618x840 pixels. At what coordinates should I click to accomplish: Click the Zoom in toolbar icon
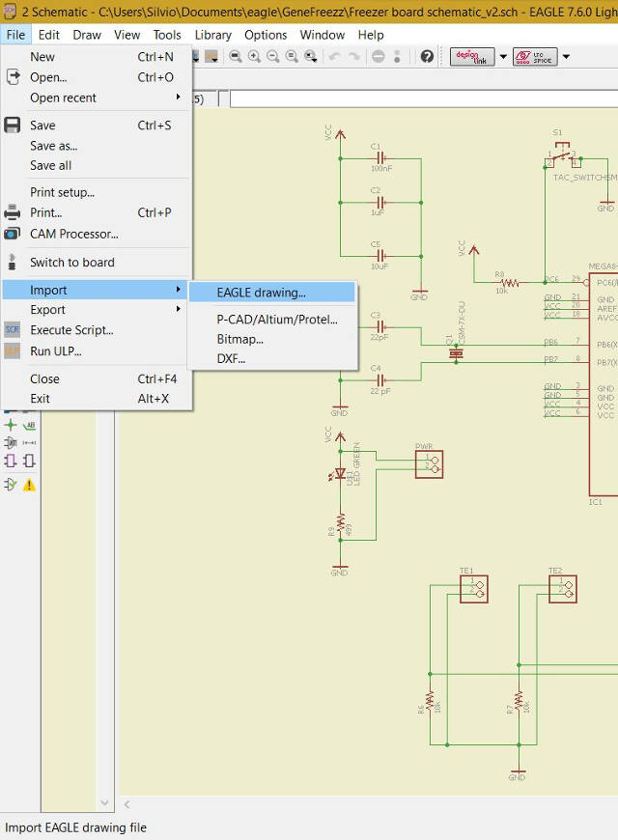pos(254,56)
